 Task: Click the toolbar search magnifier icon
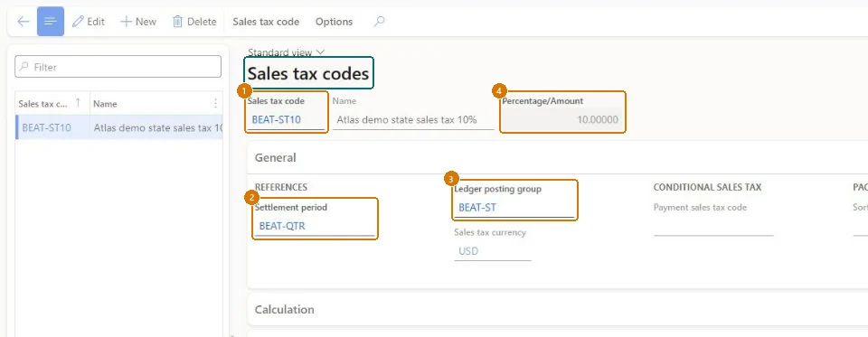point(379,22)
